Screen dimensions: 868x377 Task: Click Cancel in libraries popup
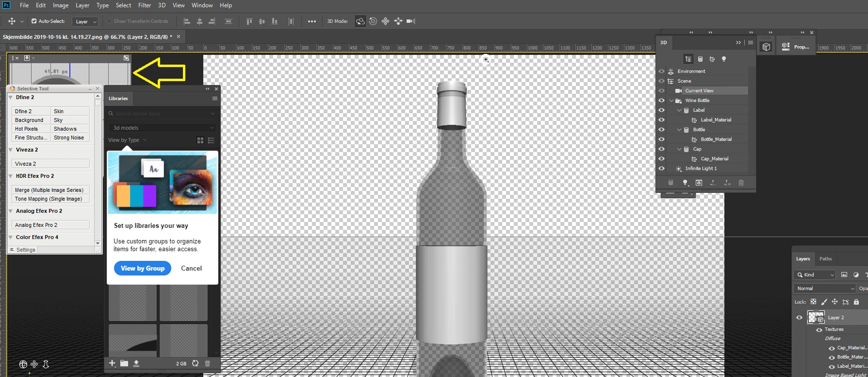coord(191,268)
